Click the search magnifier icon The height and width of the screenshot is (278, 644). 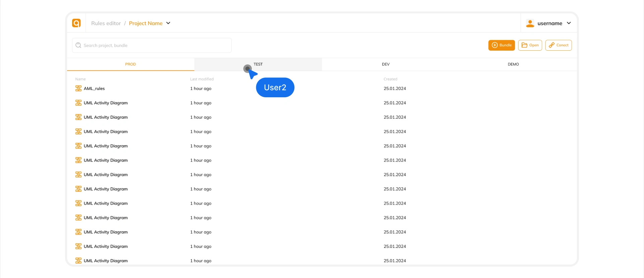pos(78,45)
